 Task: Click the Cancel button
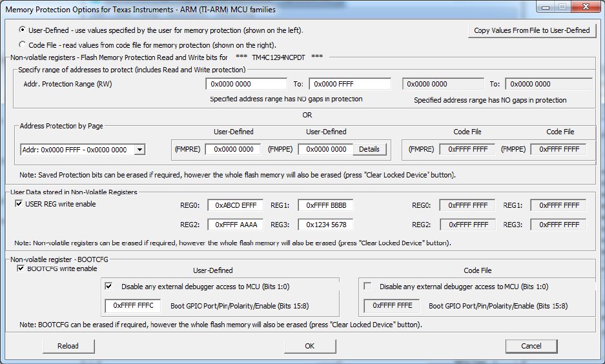point(531,346)
